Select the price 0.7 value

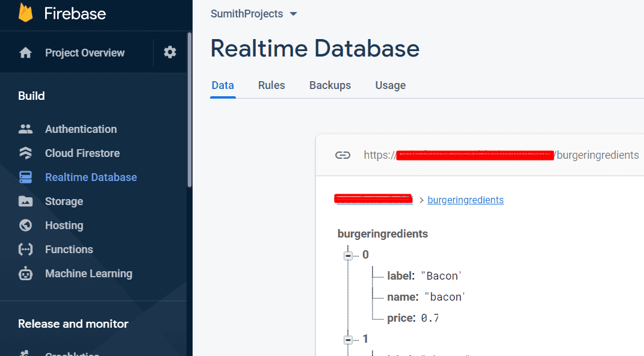(430, 318)
